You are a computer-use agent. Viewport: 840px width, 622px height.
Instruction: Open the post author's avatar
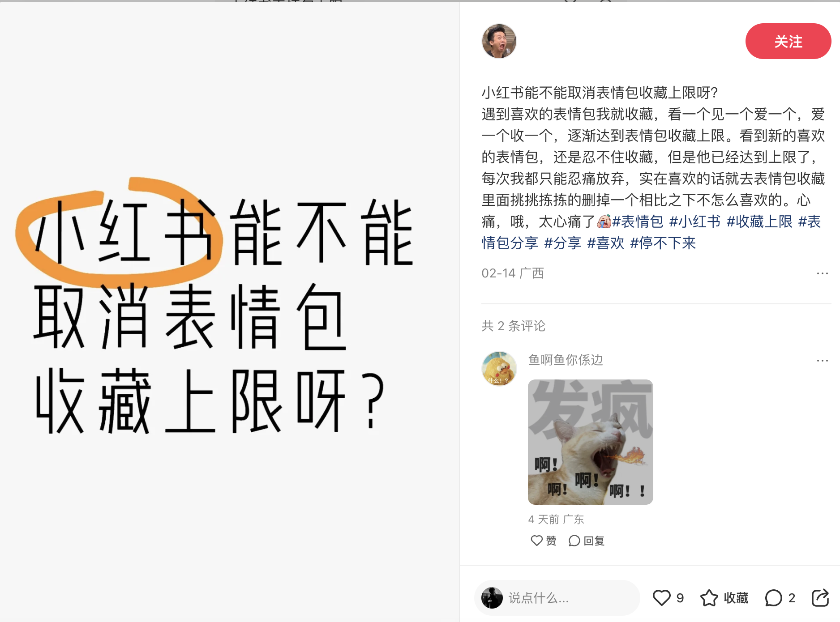(499, 41)
